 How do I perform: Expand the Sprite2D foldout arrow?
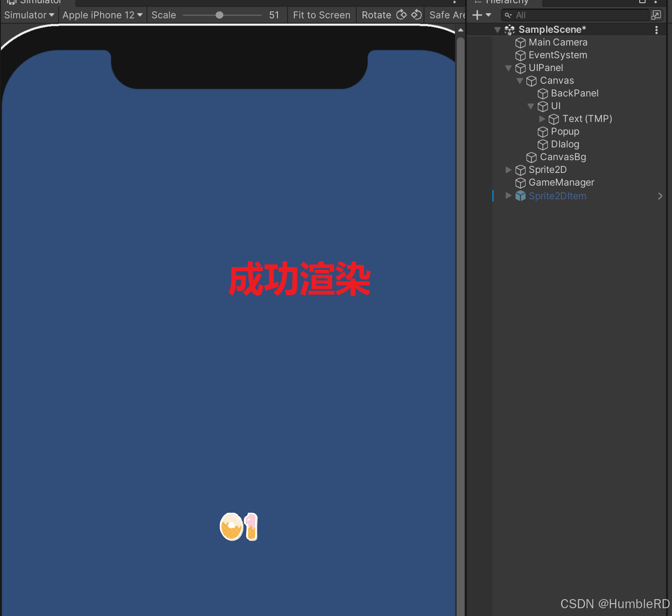coord(508,170)
